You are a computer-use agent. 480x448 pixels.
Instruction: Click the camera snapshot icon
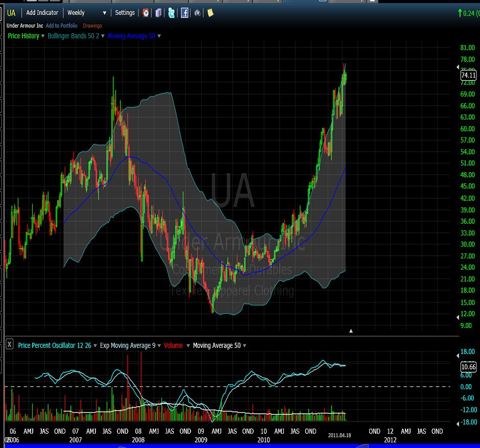pos(197,13)
